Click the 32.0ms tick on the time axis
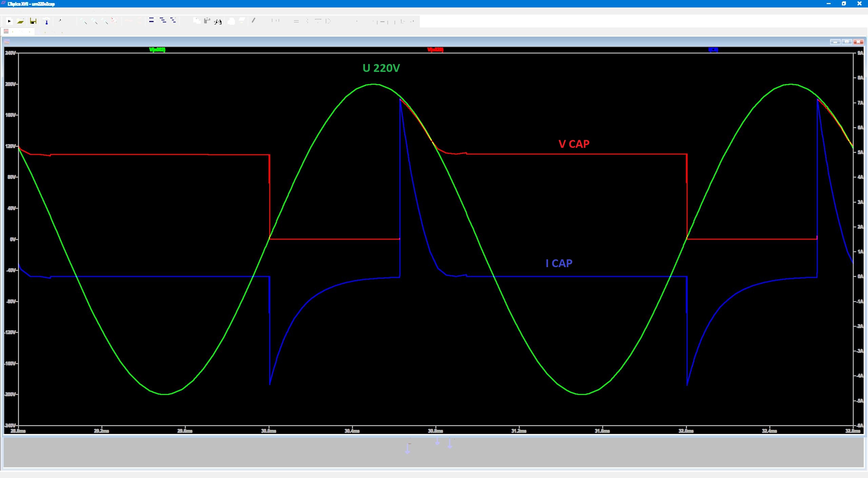The image size is (868, 478). tap(686, 431)
